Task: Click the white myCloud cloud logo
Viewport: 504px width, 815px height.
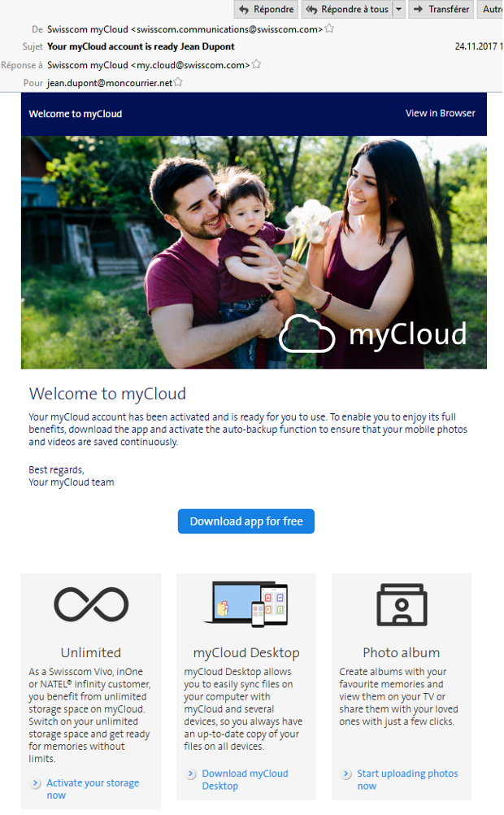Action: pyautogui.click(x=306, y=333)
